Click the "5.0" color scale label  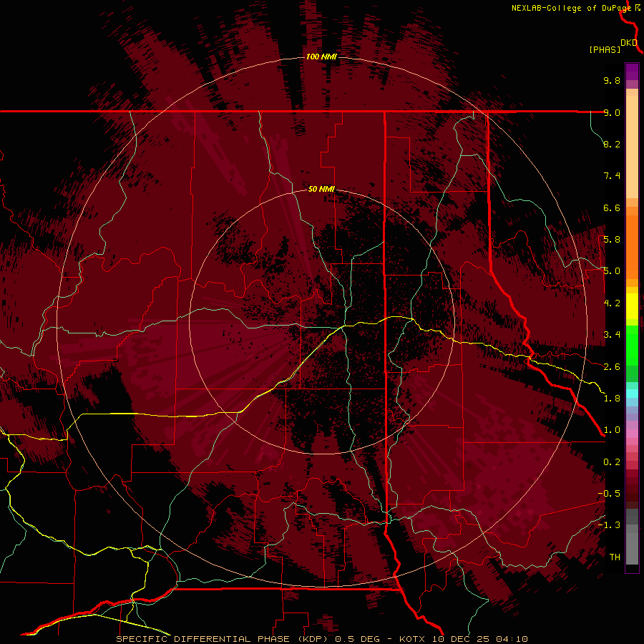pyautogui.click(x=612, y=271)
